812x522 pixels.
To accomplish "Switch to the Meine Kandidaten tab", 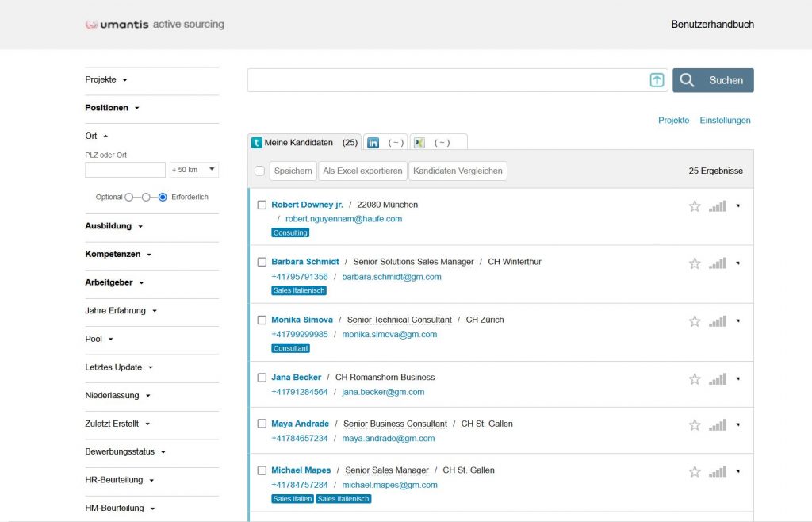I will 304,143.
